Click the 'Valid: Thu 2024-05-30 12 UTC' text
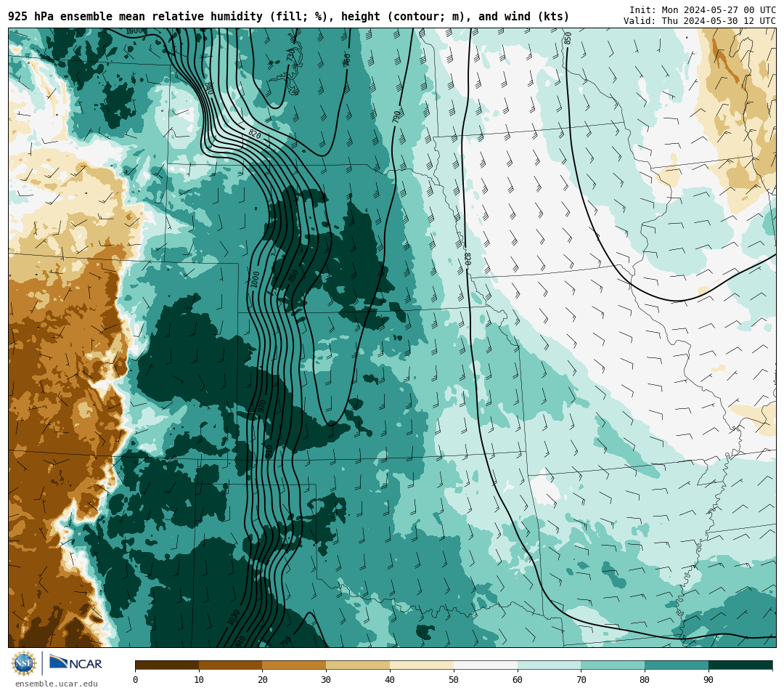 click(700, 21)
